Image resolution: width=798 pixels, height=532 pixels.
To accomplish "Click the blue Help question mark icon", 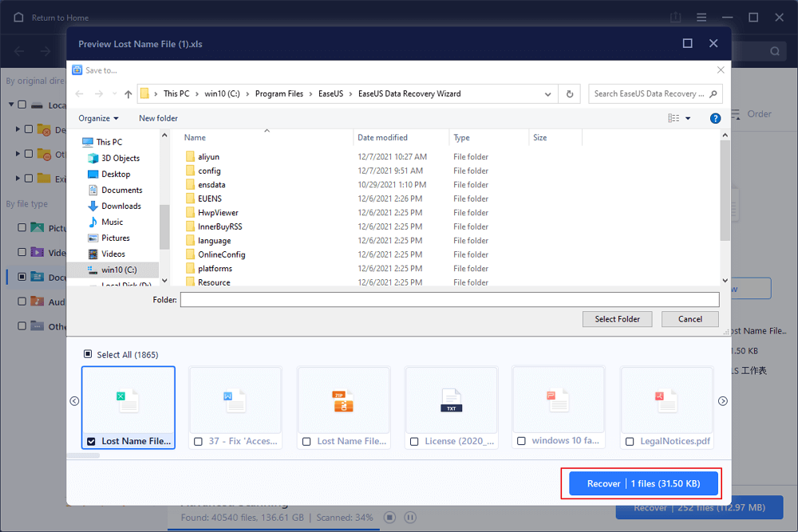I will pyautogui.click(x=715, y=117).
